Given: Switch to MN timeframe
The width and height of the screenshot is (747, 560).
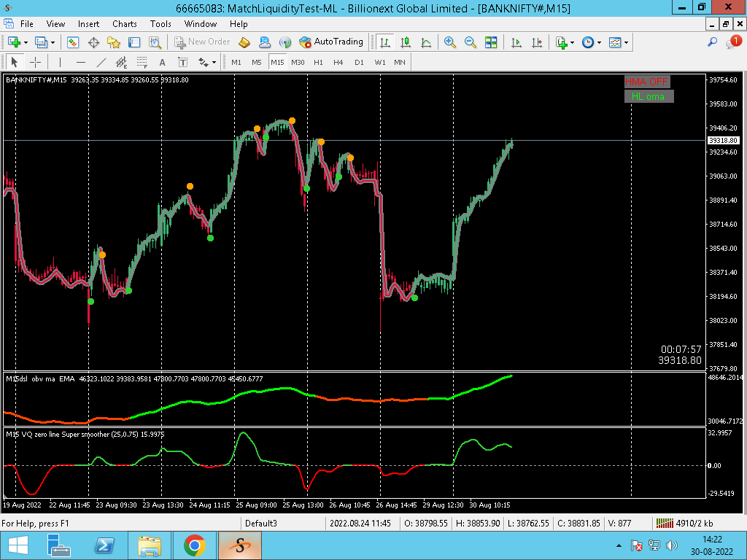Looking at the screenshot, I should [x=400, y=63].
